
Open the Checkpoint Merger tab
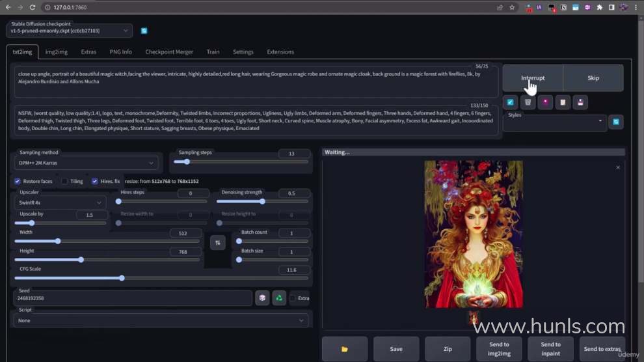point(169,52)
